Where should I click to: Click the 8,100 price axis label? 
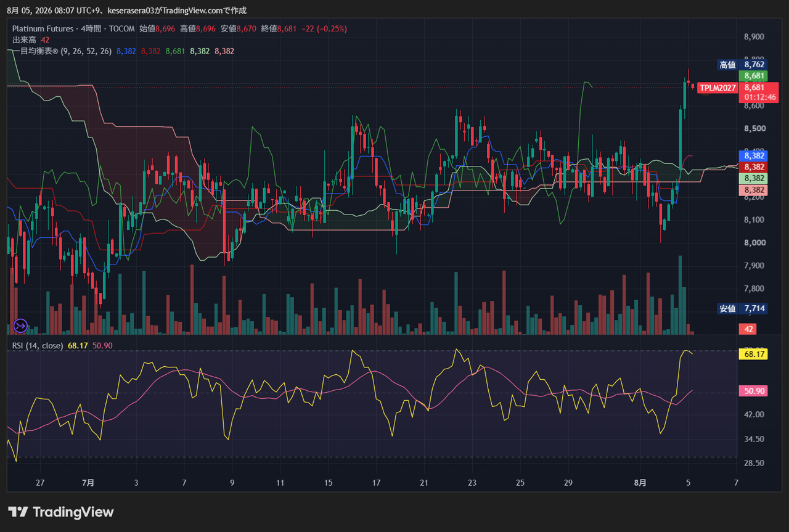click(754, 220)
